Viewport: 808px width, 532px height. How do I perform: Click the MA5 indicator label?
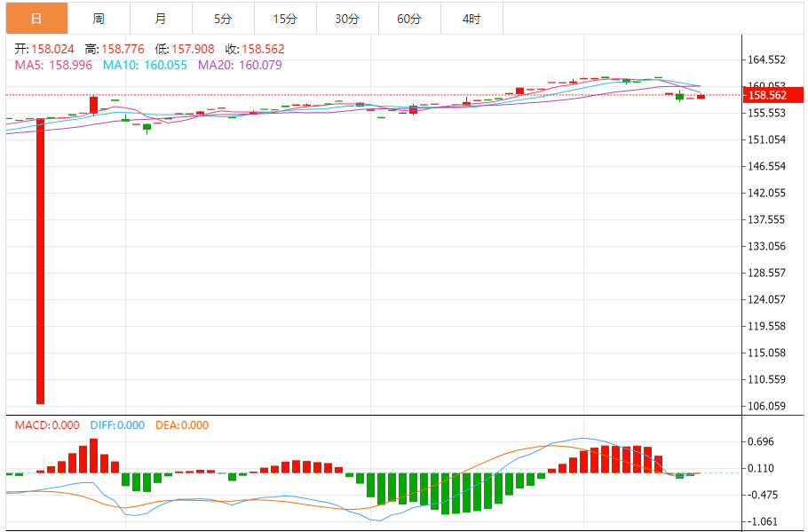pos(53,65)
